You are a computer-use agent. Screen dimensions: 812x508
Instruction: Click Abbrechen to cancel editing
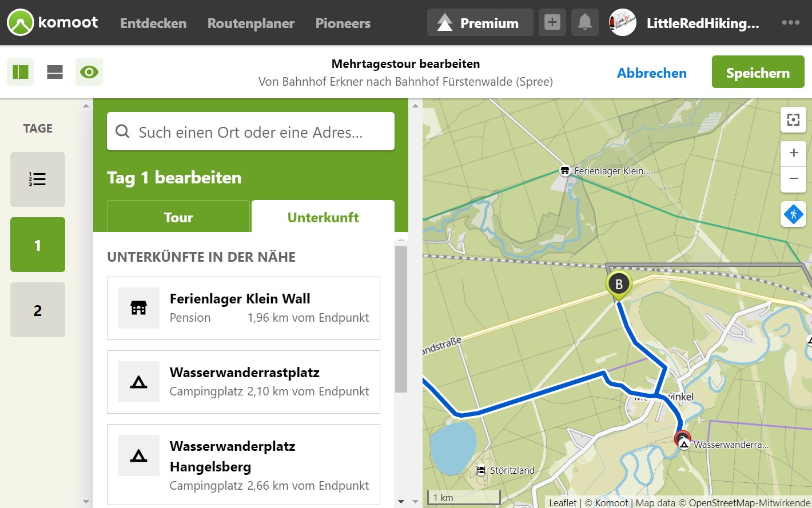[652, 73]
